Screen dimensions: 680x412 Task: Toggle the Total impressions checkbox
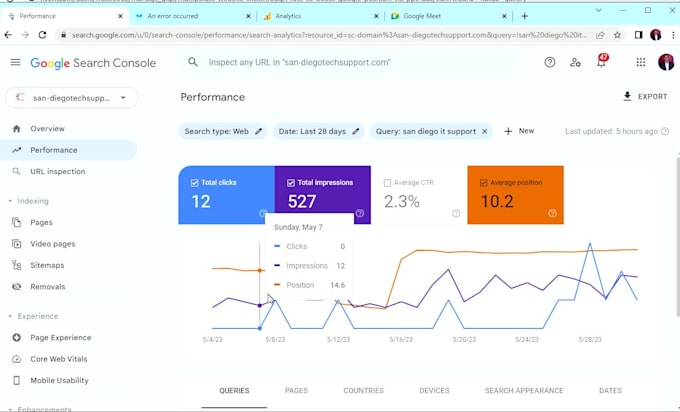290,183
